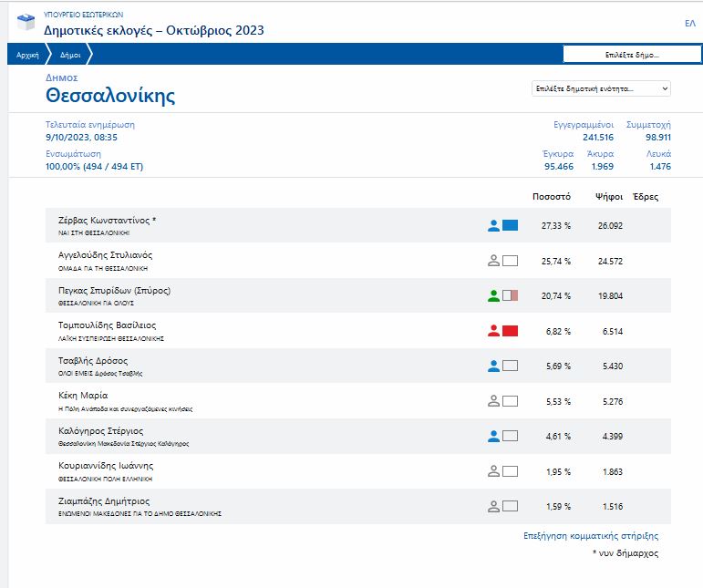Click gray person icon for Κουριαννίδης Ιωάννης
This screenshot has width=703, height=588.
coord(493,470)
